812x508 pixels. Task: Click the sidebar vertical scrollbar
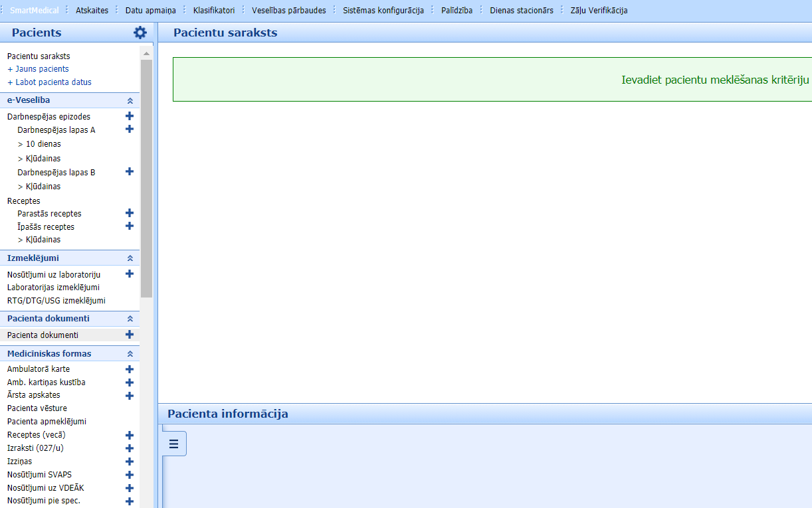(146, 178)
